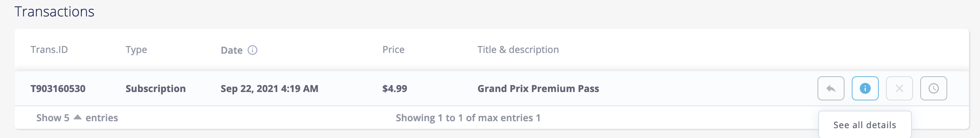Click the Subscription type cell

click(x=156, y=89)
